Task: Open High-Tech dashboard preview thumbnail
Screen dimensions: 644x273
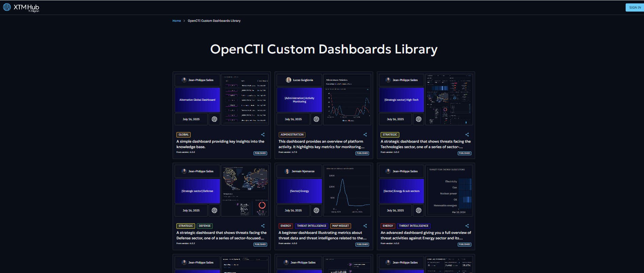Action: coord(449,99)
